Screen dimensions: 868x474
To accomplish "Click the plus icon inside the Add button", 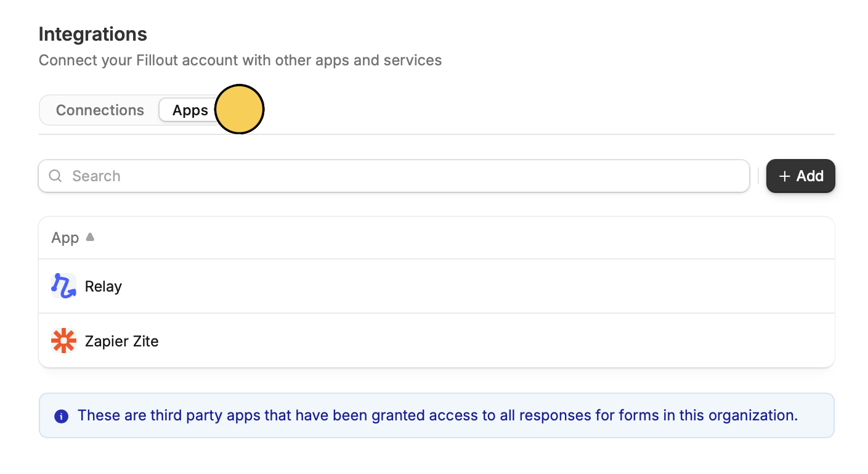I will [784, 176].
